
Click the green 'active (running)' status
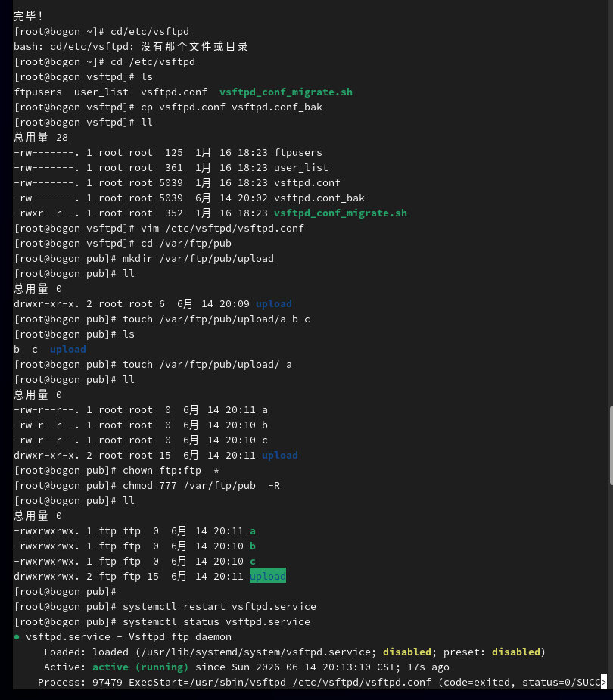tap(141, 667)
